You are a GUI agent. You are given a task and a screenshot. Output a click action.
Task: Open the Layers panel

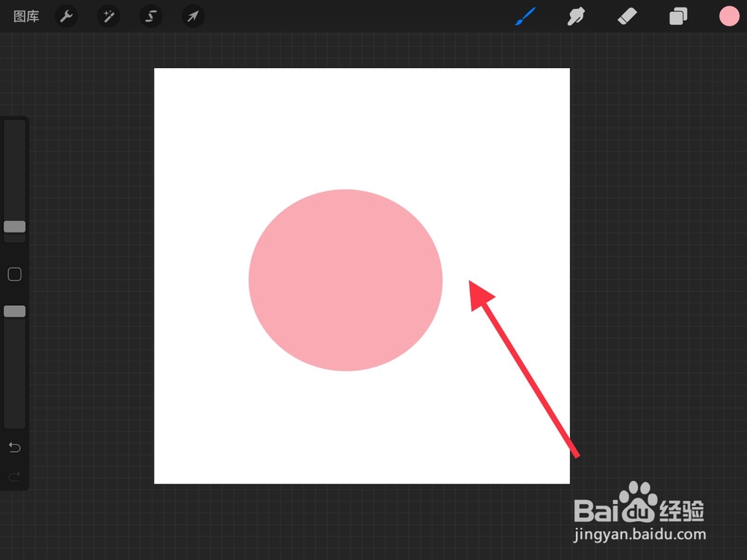coord(678,16)
